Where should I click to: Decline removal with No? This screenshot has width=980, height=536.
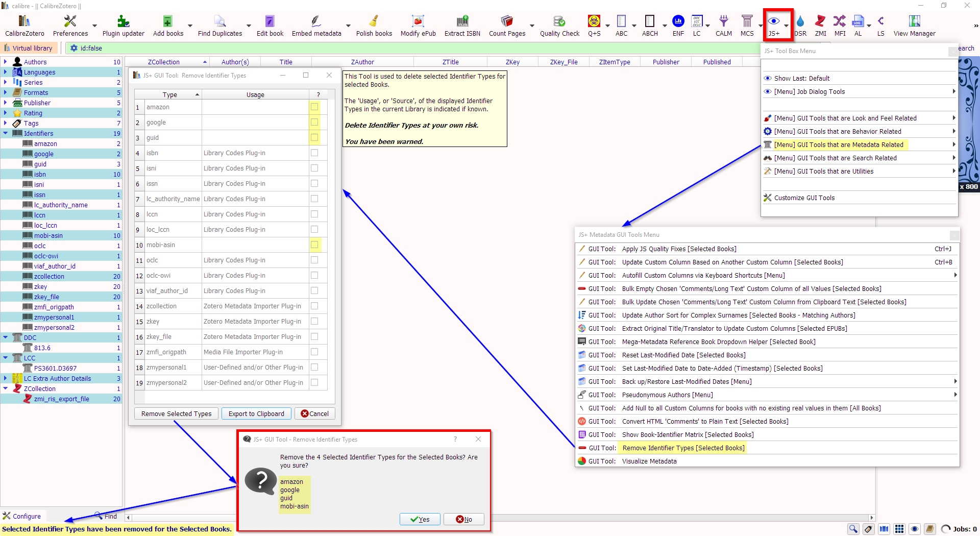(464, 519)
